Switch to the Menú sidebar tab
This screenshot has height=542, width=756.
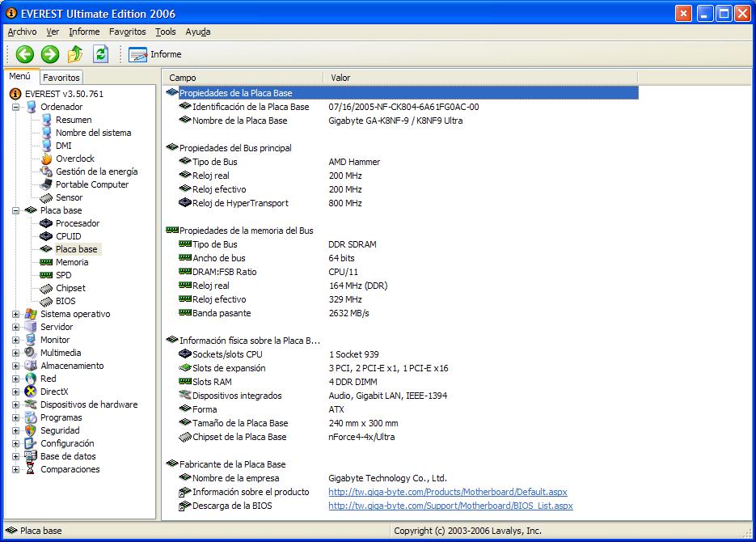coord(19,77)
